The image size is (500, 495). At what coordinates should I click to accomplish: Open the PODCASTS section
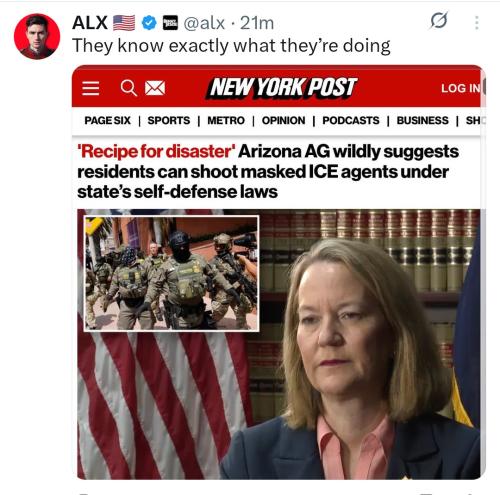coord(351,120)
